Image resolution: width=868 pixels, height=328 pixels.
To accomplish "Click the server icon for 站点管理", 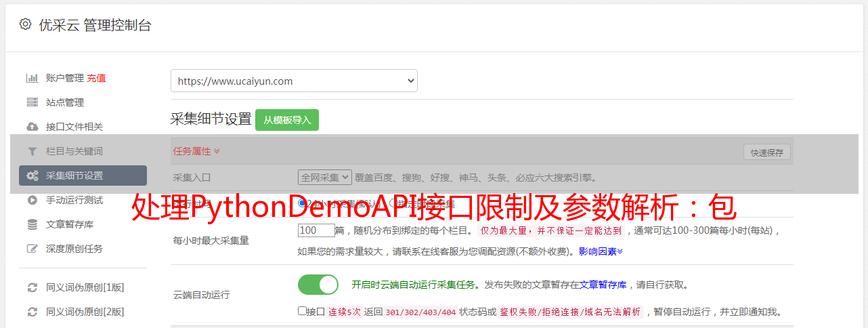I will [32, 102].
